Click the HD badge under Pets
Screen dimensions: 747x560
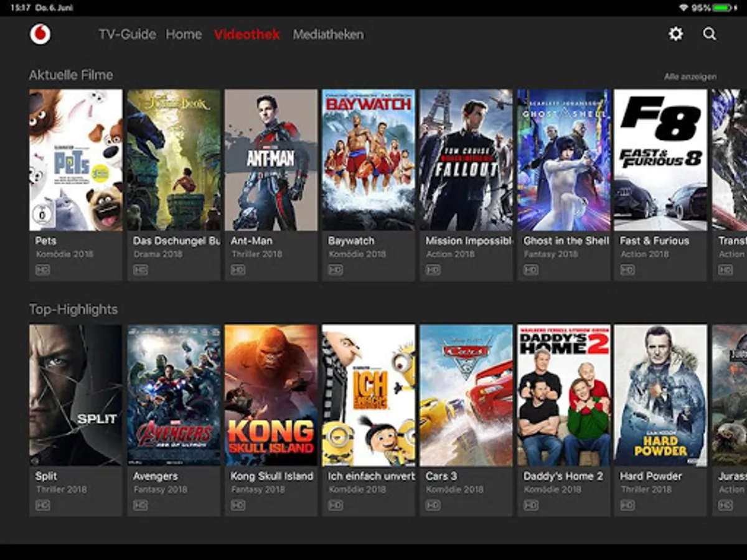click(43, 270)
